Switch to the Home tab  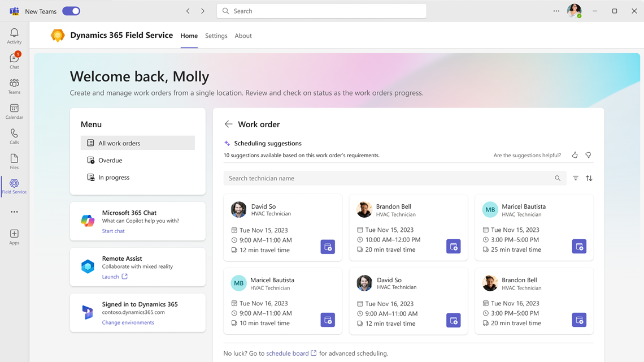189,36
